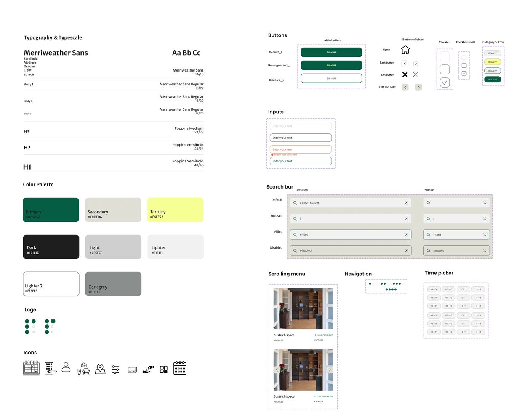Select the Lighter 2 #FFFFFF swatch

(51, 284)
